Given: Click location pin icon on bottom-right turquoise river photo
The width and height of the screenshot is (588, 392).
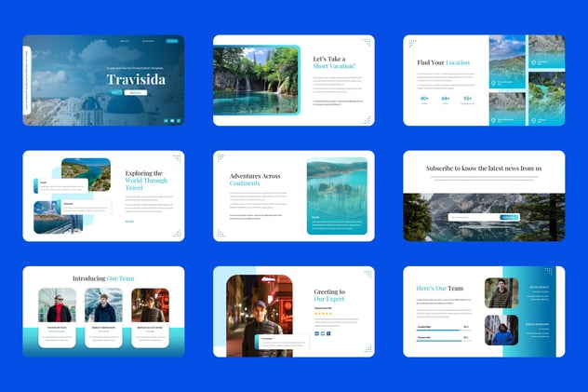Looking at the screenshot, I should pyautogui.click(x=534, y=121).
